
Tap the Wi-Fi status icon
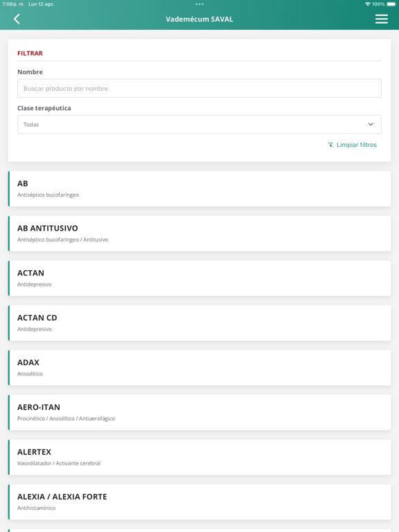pyautogui.click(x=367, y=4)
